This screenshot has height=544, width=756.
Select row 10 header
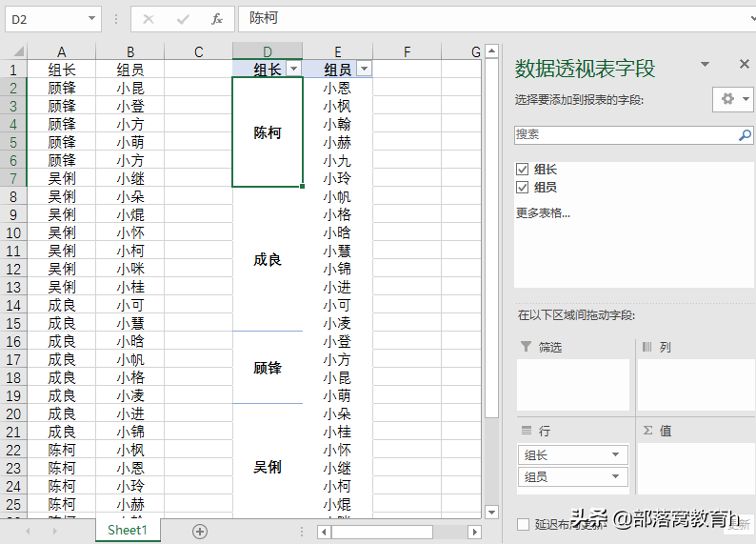13,232
